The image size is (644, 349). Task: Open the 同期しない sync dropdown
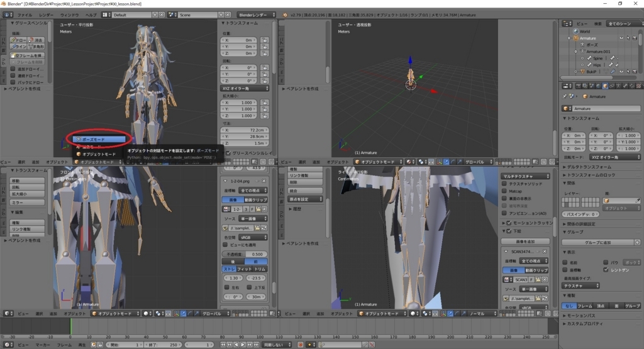(x=277, y=345)
